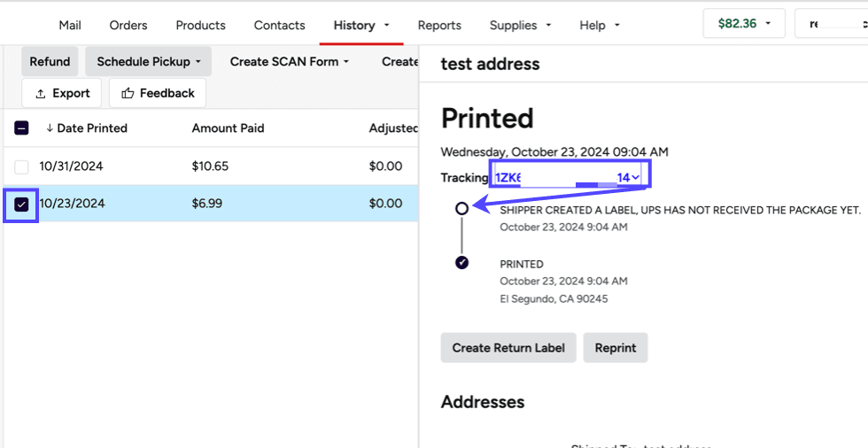Image resolution: width=868 pixels, height=448 pixels.
Task: Open the $82.36 balance dropdown
Action: pos(744,23)
